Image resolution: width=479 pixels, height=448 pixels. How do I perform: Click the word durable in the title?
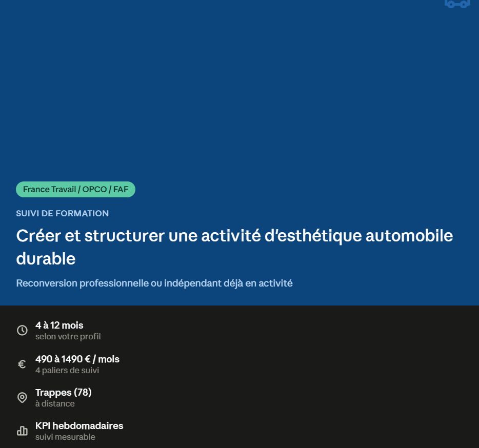pos(46,259)
